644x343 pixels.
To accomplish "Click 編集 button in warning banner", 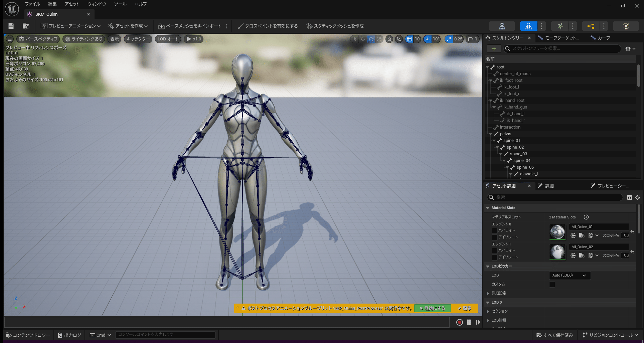I will click(x=465, y=309).
